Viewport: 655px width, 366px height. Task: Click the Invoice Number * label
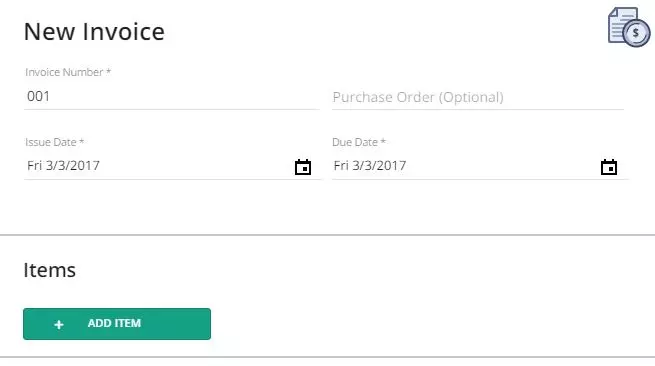pyautogui.click(x=68, y=72)
